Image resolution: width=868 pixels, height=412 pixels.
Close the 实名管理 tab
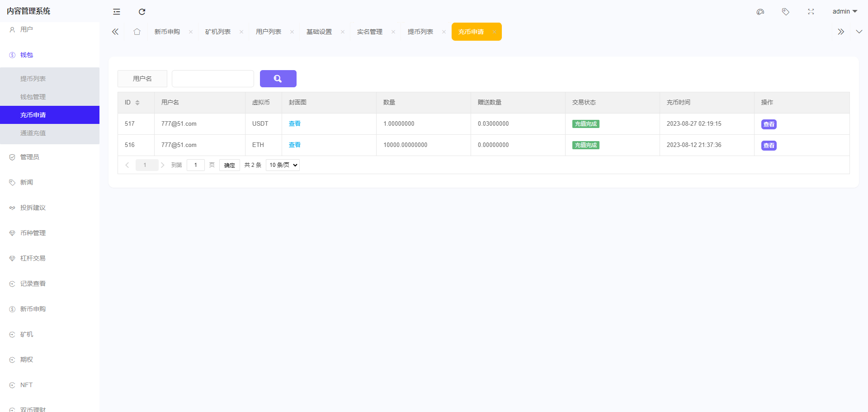click(x=393, y=32)
